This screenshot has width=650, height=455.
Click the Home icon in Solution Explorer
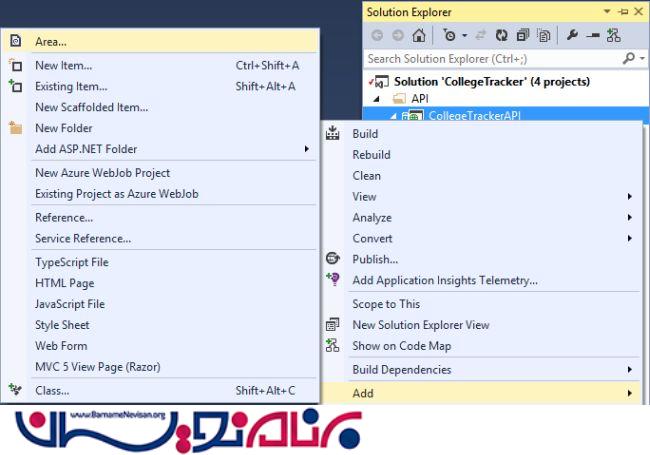coord(419,36)
